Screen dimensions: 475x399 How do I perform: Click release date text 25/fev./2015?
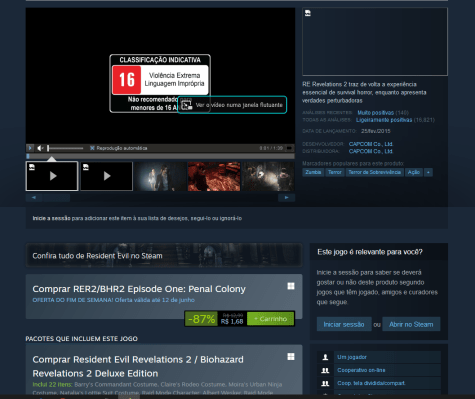(376, 131)
